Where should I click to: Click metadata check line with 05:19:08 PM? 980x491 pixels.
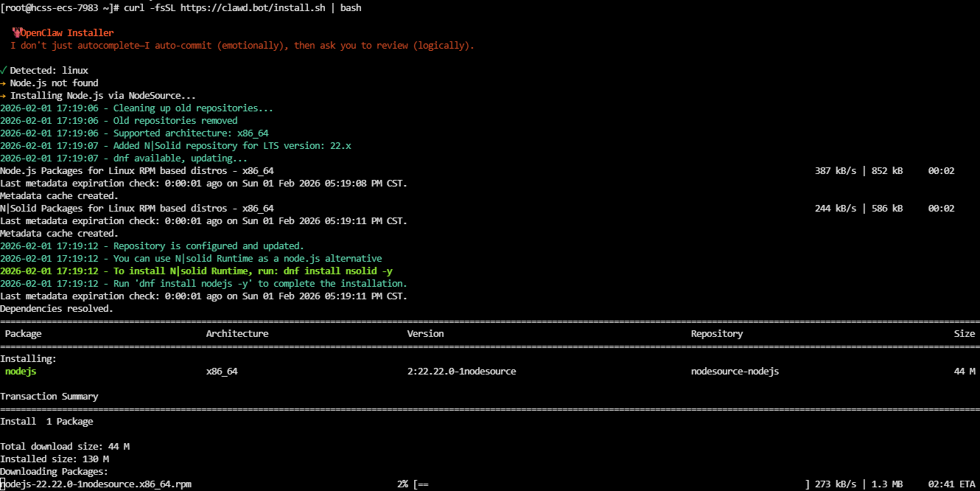tap(203, 184)
